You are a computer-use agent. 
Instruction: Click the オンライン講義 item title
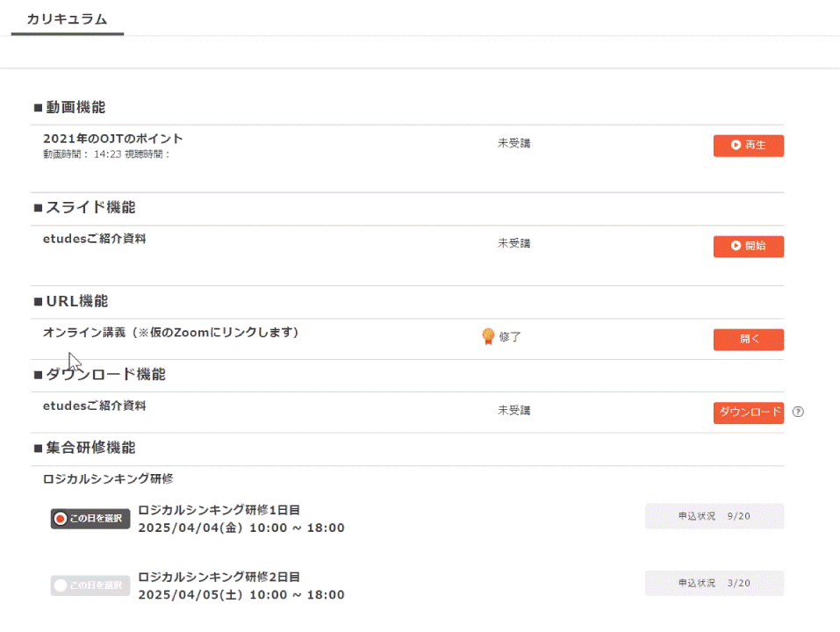(171, 333)
